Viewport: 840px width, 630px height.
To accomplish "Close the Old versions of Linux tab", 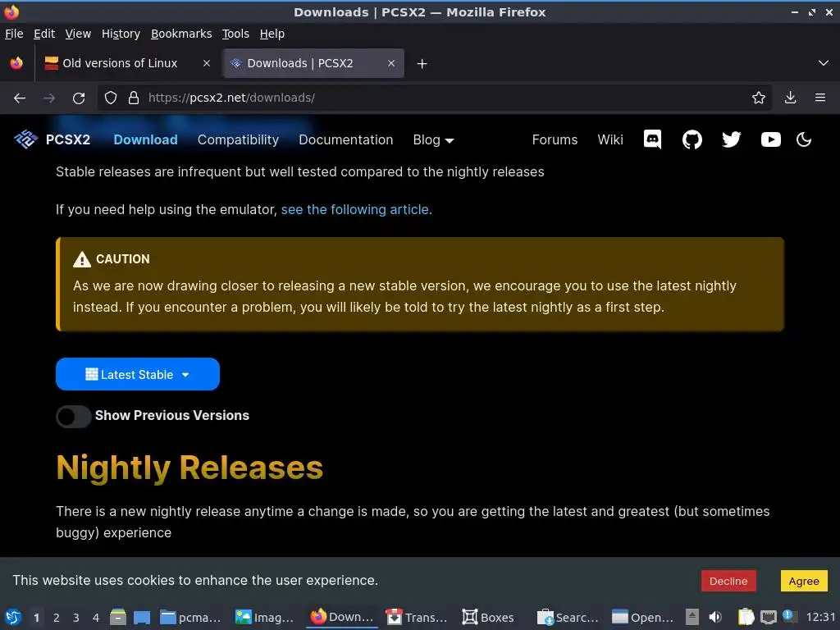I will [206, 63].
